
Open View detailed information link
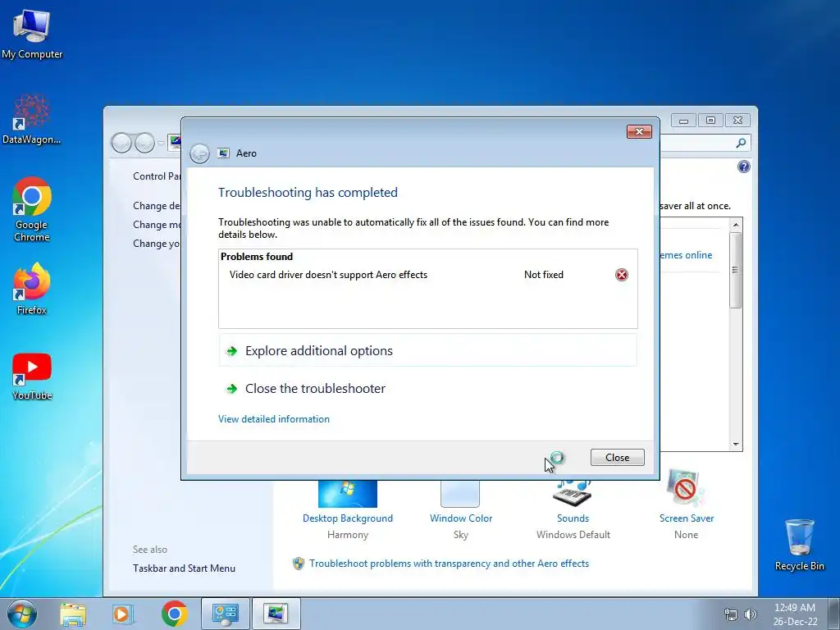coord(274,419)
